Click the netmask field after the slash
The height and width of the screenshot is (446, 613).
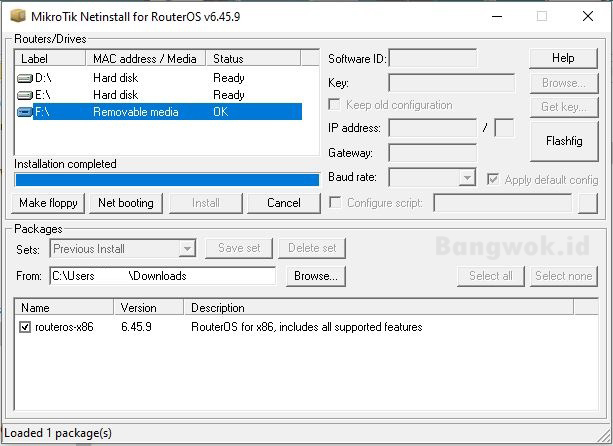click(504, 128)
